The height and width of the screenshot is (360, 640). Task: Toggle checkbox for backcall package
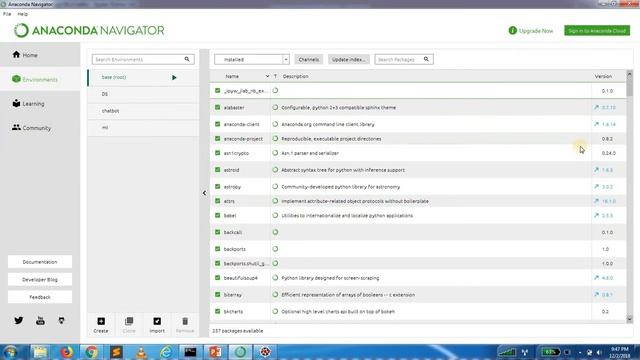(218, 232)
